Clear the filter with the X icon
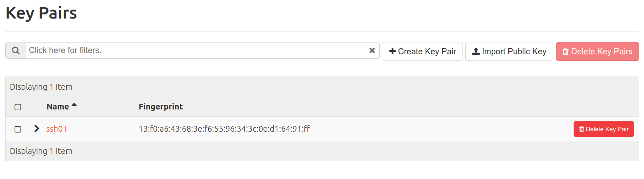Image resolution: width=644 pixels, height=179 pixels. [372, 51]
